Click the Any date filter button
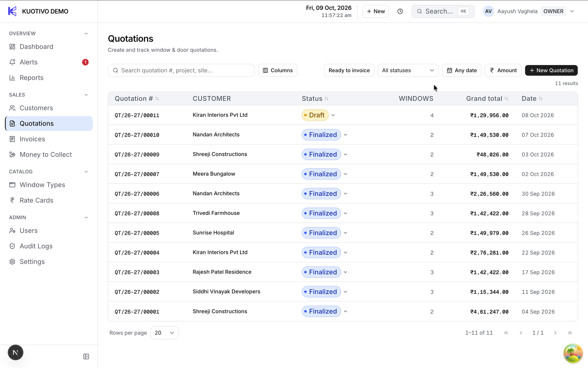The height and width of the screenshot is (368, 588). coord(462,70)
